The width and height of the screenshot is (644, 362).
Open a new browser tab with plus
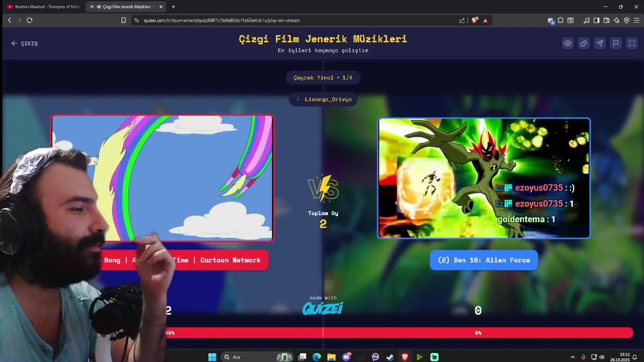[x=174, y=7]
